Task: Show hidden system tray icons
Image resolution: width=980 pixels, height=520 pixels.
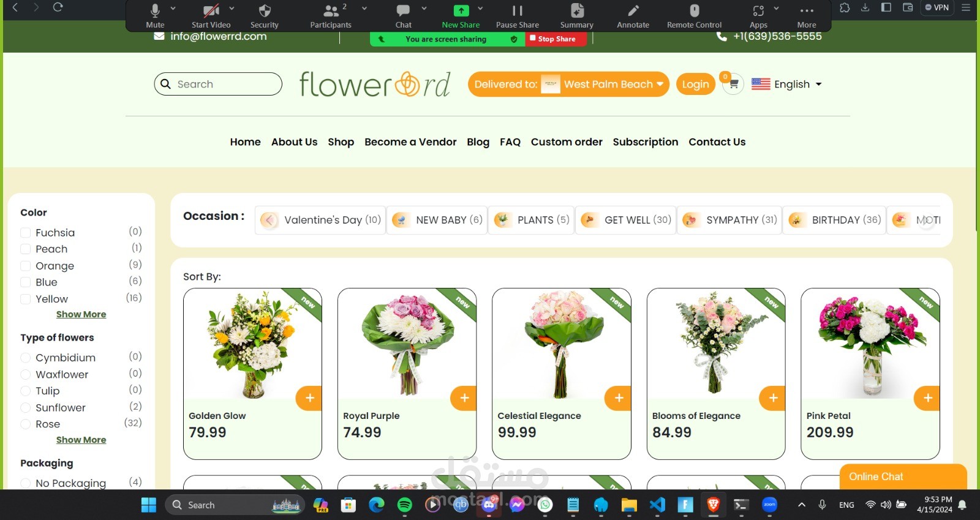Action: point(801,505)
